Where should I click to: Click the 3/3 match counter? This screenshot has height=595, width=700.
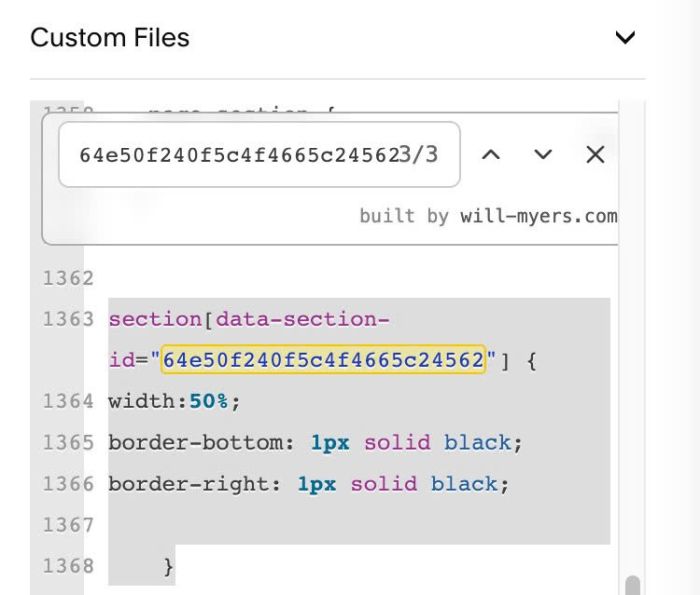(418, 155)
